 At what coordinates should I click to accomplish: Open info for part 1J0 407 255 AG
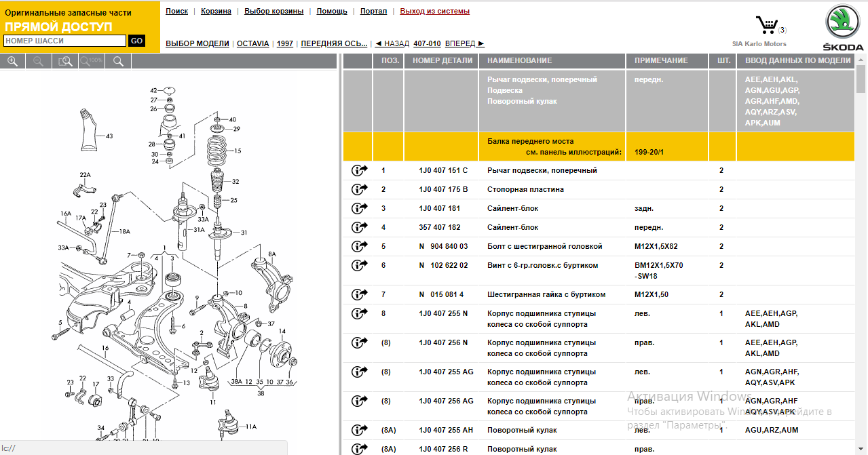(x=359, y=372)
